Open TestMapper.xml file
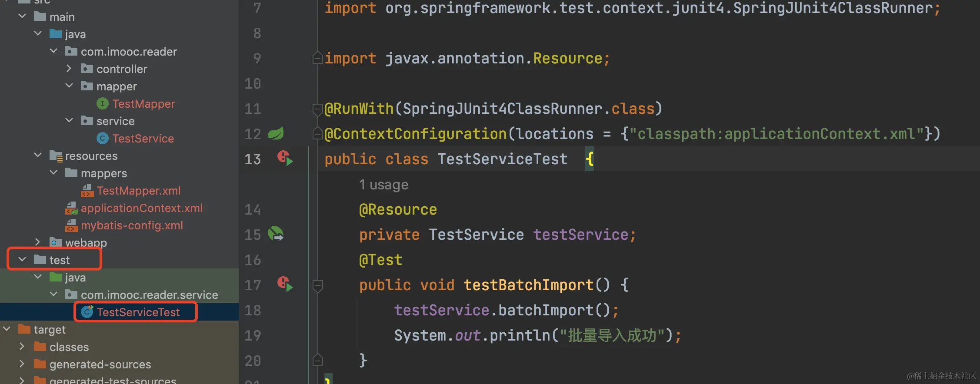This screenshot has height=384, width=980. (138, 191)
